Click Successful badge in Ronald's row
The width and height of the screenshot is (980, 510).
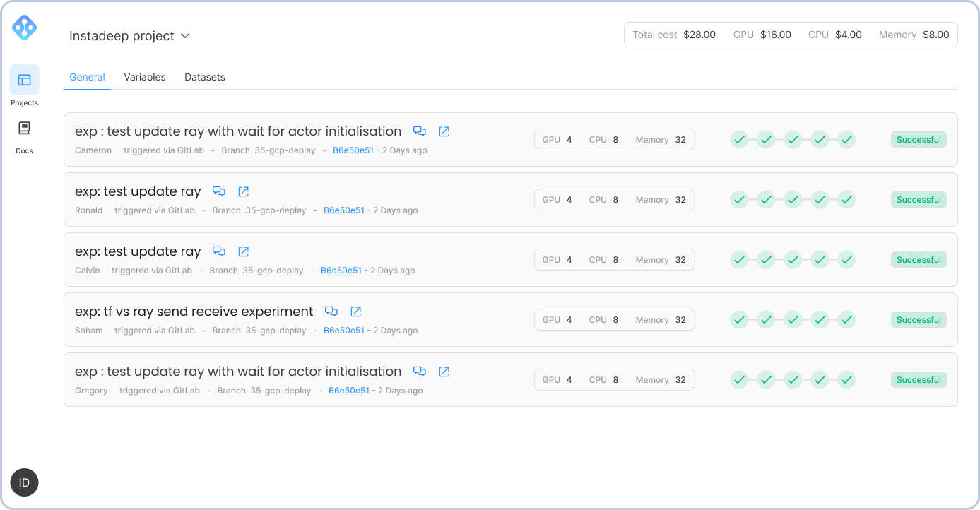click(919, 200)
